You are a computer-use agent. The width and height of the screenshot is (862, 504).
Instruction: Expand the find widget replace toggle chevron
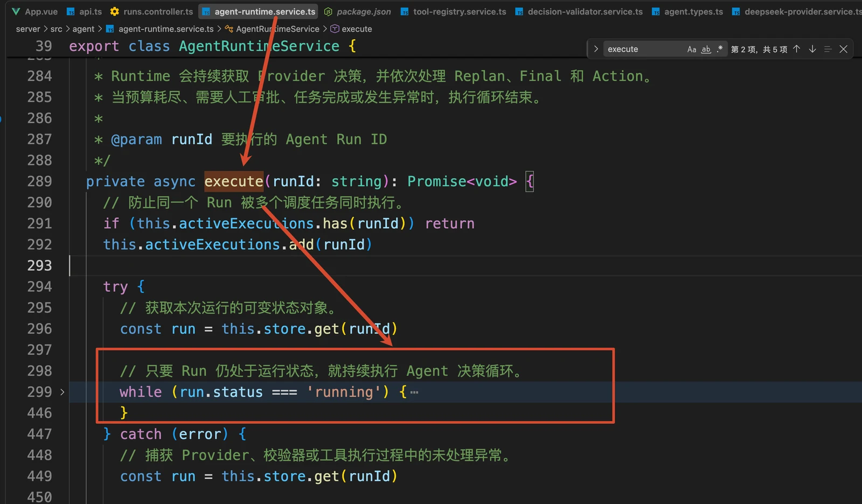click(x=596, y=49)
